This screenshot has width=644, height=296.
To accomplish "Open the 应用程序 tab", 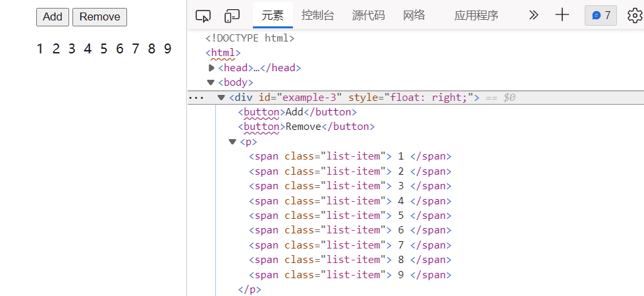I will coord(477,16).
